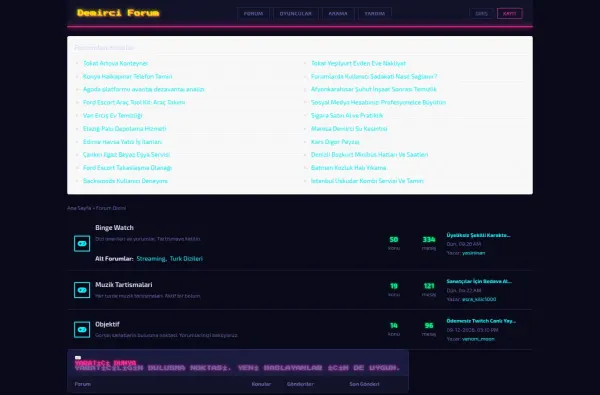Screen dimensions: 600x395
Task: Open last post Üyeliksiz Şekilli Karakte...
Action: tap(478, 235)
